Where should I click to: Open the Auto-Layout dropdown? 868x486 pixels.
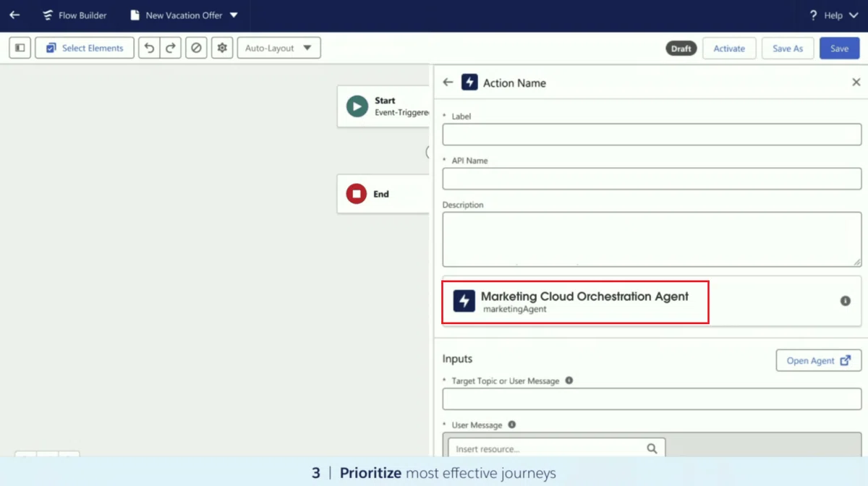[x=278, y=48]
